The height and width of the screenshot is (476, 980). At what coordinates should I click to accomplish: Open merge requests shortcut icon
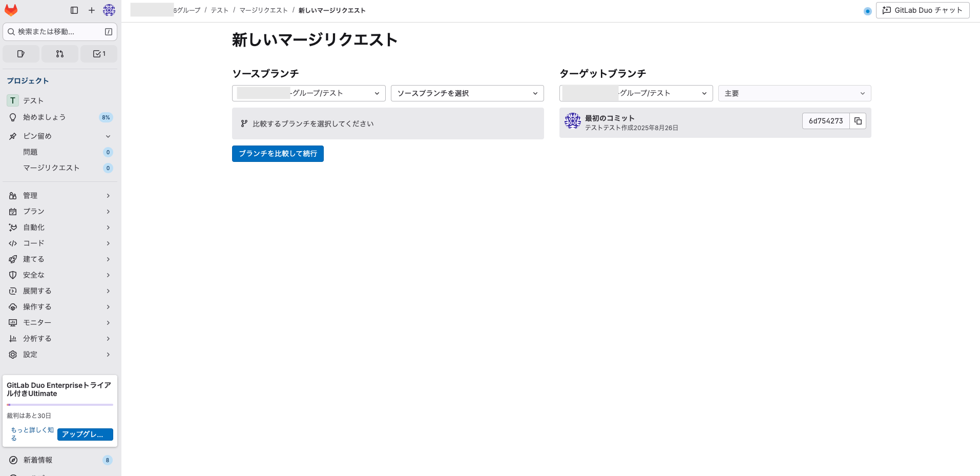click(60, 54)
